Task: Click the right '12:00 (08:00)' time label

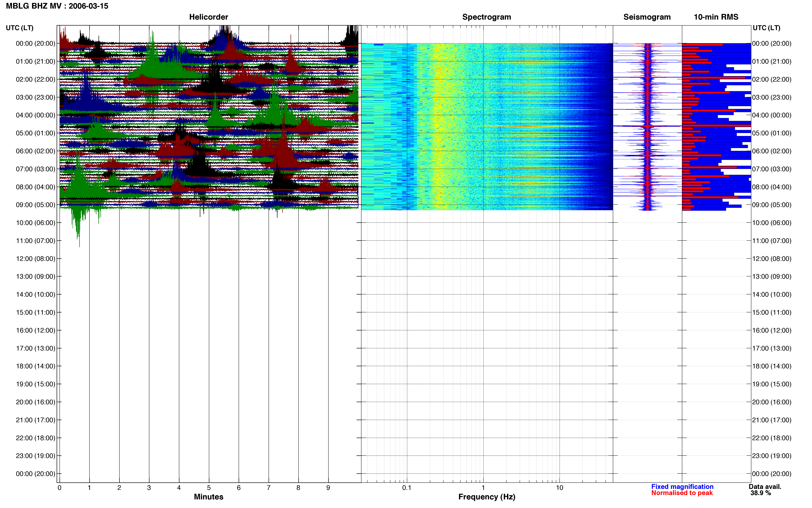Action: coord(772,259)
